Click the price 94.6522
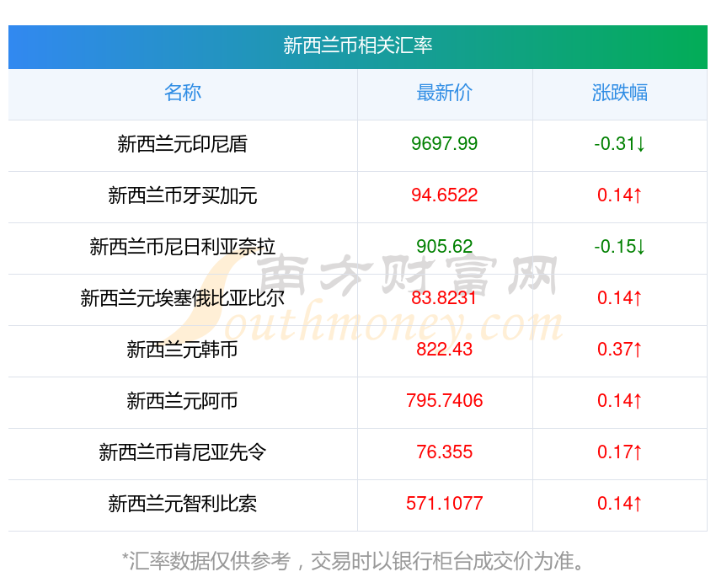The width and height of the screenshot is (716, 588). pos(444,195)
